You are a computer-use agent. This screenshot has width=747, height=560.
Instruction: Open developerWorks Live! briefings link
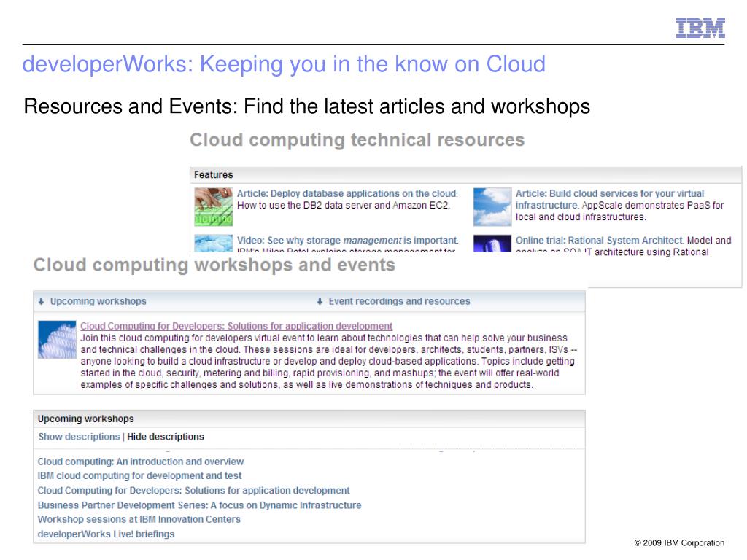[x=106, y=534]
